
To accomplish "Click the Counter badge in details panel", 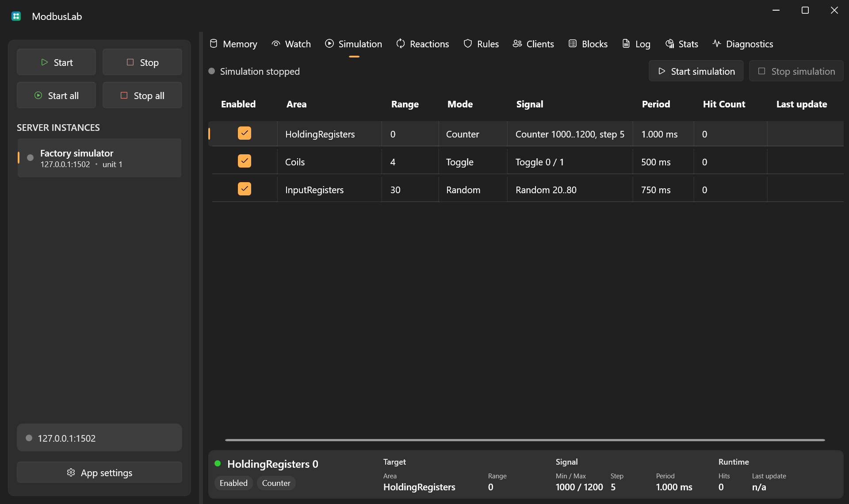I will [276, 483].
